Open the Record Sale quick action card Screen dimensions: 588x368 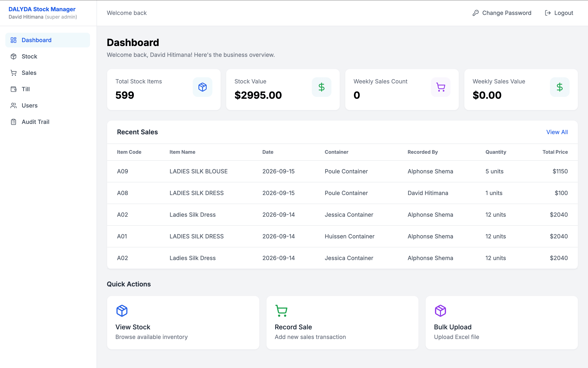(x=342, y=322)
